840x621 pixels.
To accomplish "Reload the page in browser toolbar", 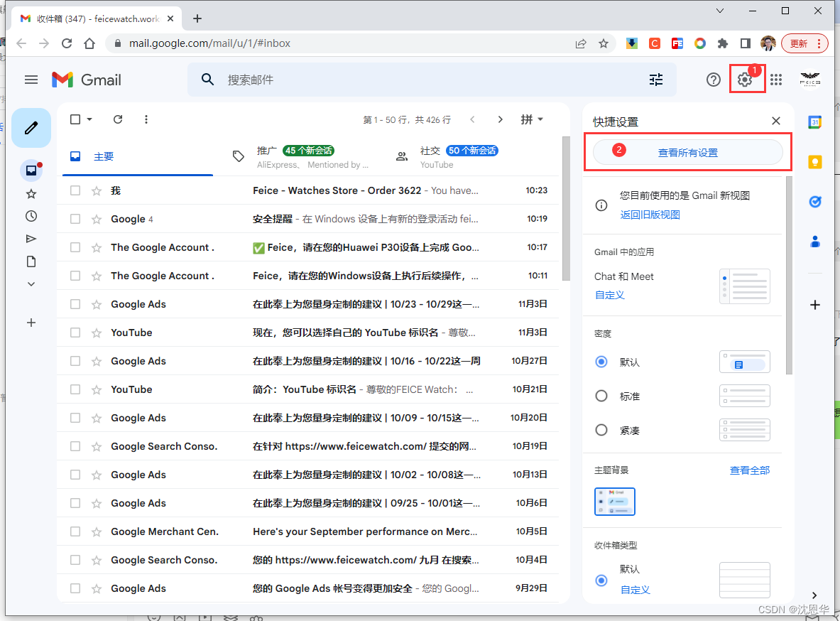I will [x=67, y=43].
